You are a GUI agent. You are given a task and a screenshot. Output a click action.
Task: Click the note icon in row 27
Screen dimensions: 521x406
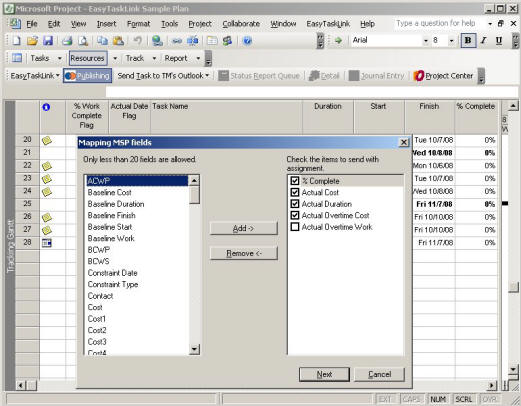47,230
